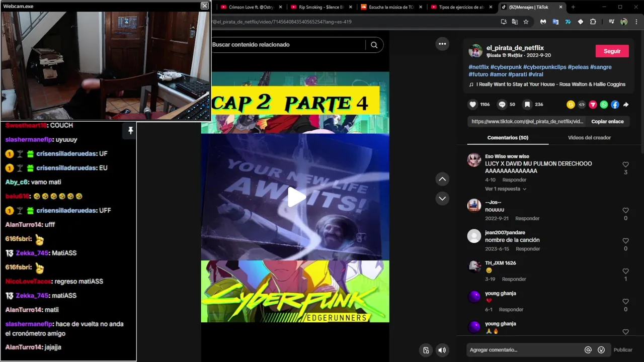Click the pin icon in chat panel
The width and height of the screenshot is (644, 362).
pyautogui.click(x=130, y=131)
